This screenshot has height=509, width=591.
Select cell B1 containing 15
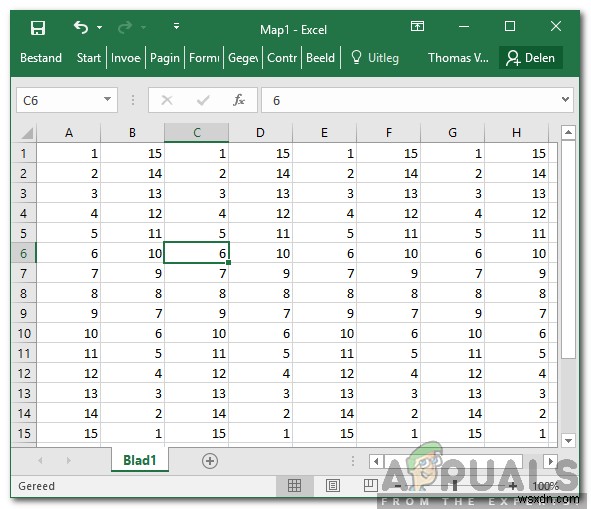coord(133,153)
